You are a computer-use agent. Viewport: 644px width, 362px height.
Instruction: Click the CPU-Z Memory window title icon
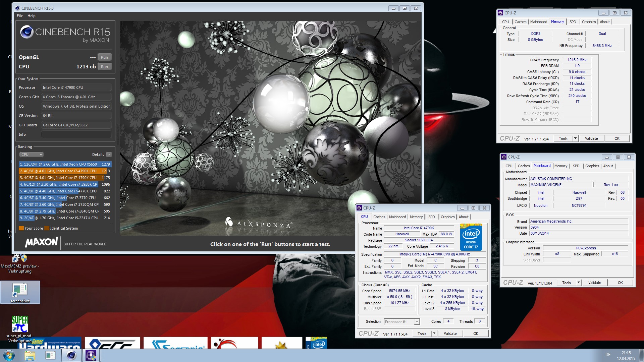(x=500, y=13)
